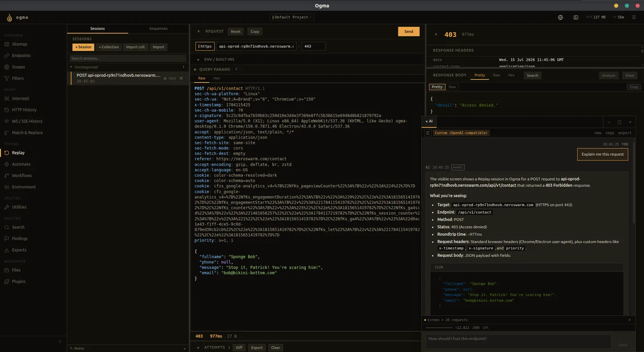The width and height of the screenshot is (644, 352).
Task: Expand the Notes panel at bottom
Action: 128,348
